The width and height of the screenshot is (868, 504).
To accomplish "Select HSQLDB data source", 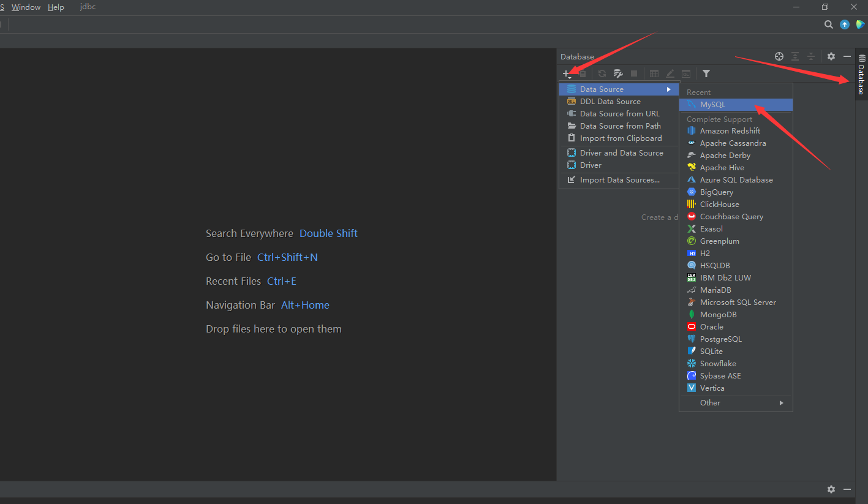I will [736, 266].
